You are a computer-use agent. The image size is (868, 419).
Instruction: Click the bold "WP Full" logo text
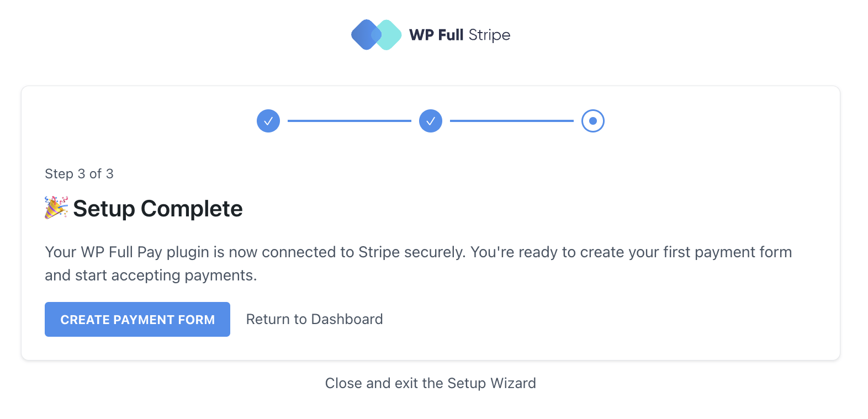click(436, 35)
